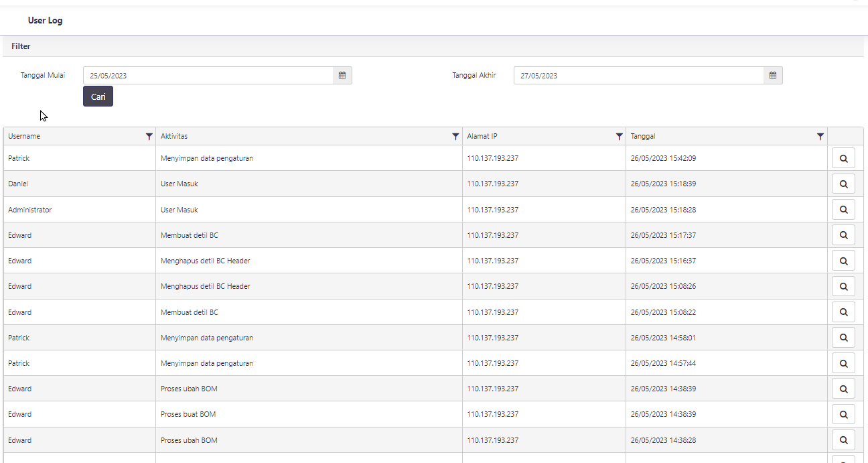
Task: Click the Tanggal Mulai date field
Action: (208, 76)
